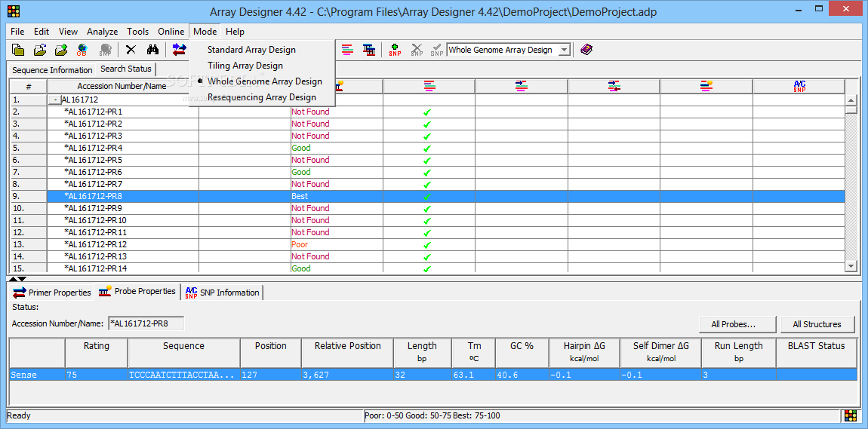Open the File menu
The height and width of the screenshot is (429, 868).
17,32
